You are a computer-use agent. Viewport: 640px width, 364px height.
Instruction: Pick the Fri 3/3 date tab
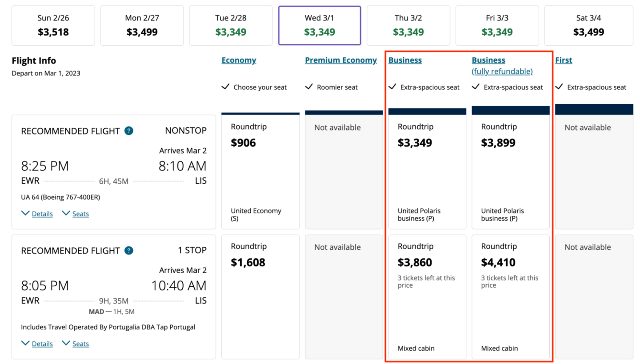click(x=497, y=26)
